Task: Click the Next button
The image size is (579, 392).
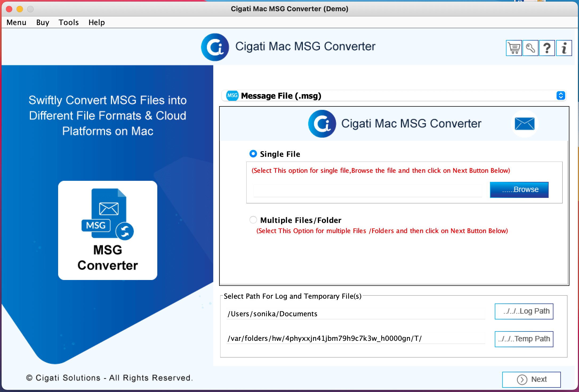Action: tap(531, 379)
